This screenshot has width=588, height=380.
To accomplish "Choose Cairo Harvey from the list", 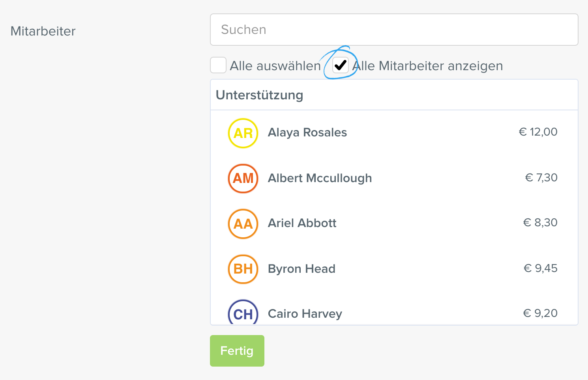I will coord(394,311).
